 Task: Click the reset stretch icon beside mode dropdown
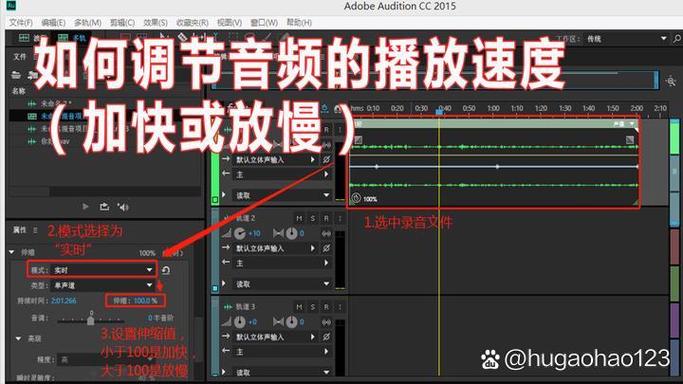pos(166,270)
